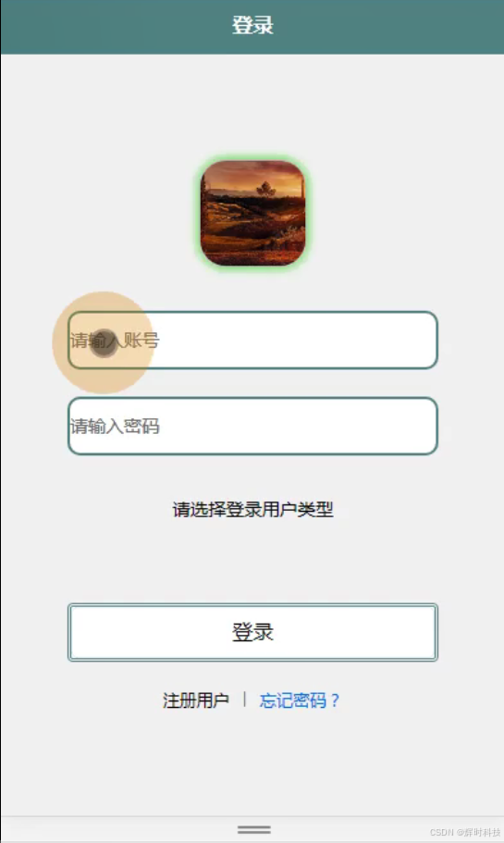This screenshot has height=843, width=504.
Task: Tap the grey touch indicator dot
Action: (104, 343)
